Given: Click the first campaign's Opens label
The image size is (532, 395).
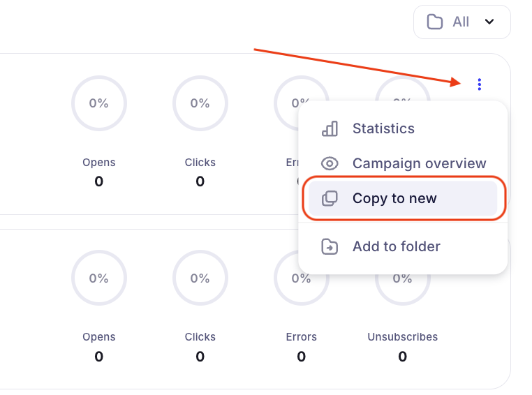Looking at the screenshot, I should (x=99, y=163).
